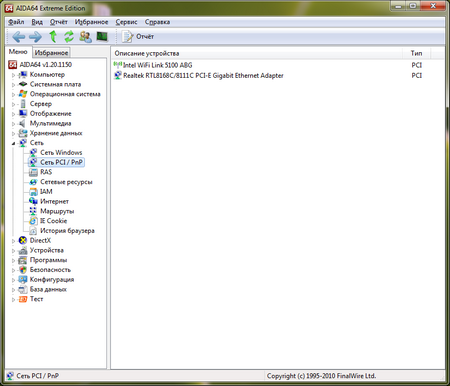Refresh using the green circular arrows icon

(69, 36)
